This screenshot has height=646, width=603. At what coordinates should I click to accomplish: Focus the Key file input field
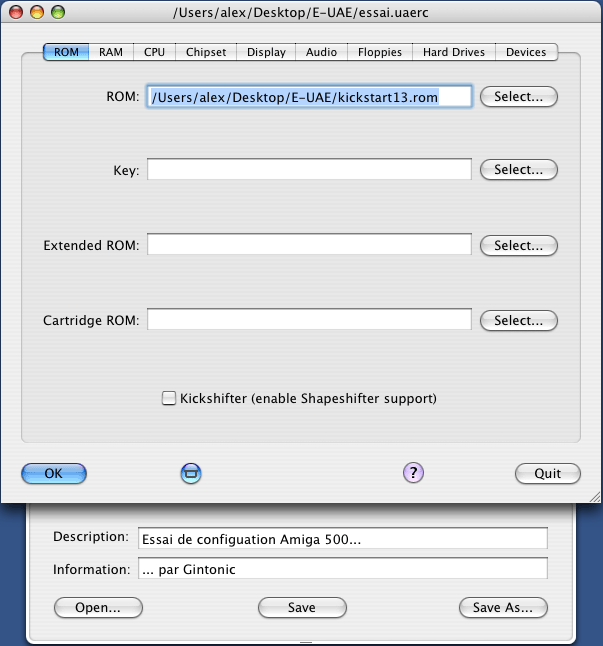309,169
